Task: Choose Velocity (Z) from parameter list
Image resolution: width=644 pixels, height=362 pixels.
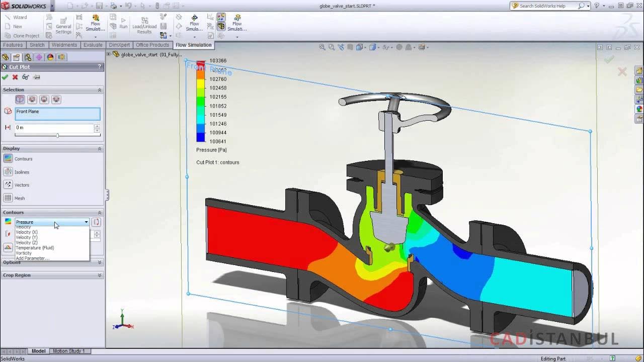Action: [x=27, y=242]
